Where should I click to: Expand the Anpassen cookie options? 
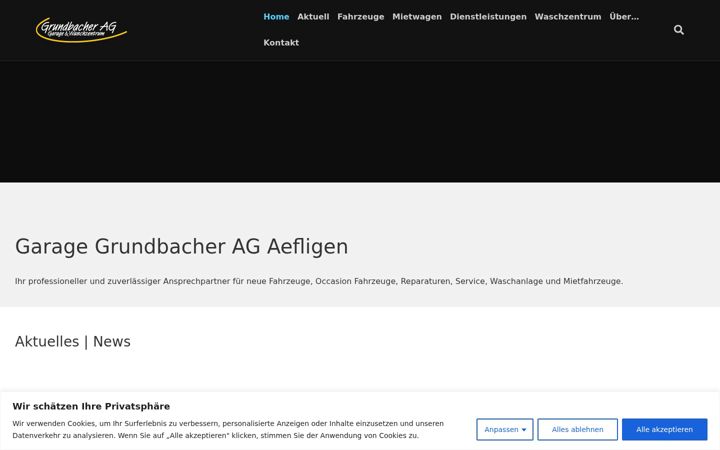click(x=505, y=429)
